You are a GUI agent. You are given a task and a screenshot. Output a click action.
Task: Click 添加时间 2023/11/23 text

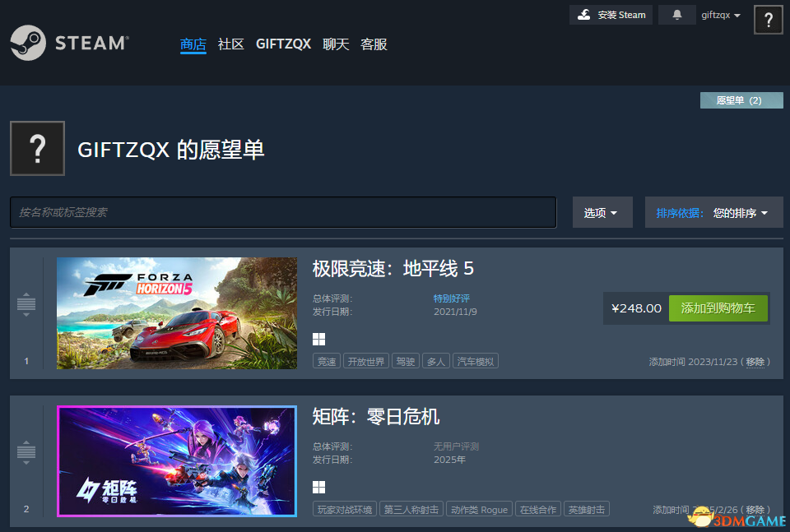coord(693,362)
